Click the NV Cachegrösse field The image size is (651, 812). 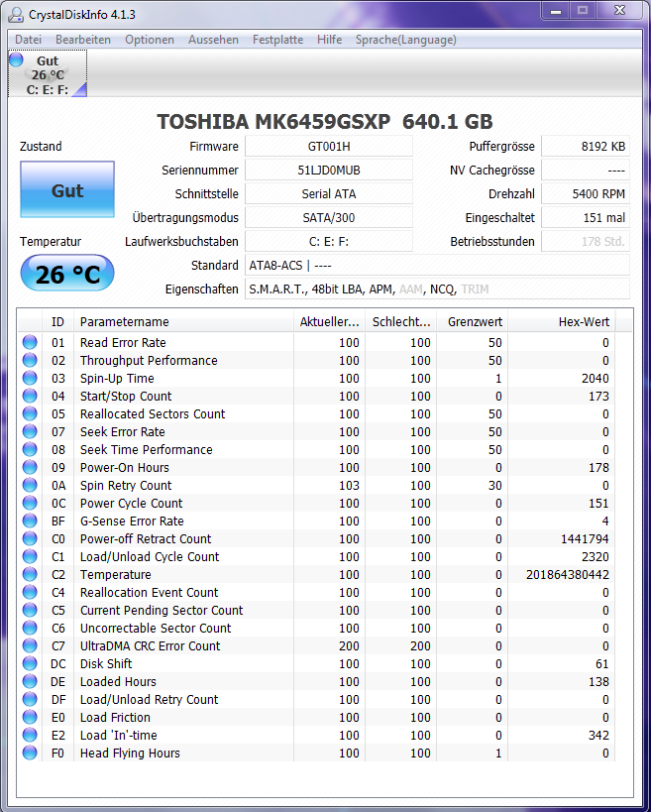586,170
